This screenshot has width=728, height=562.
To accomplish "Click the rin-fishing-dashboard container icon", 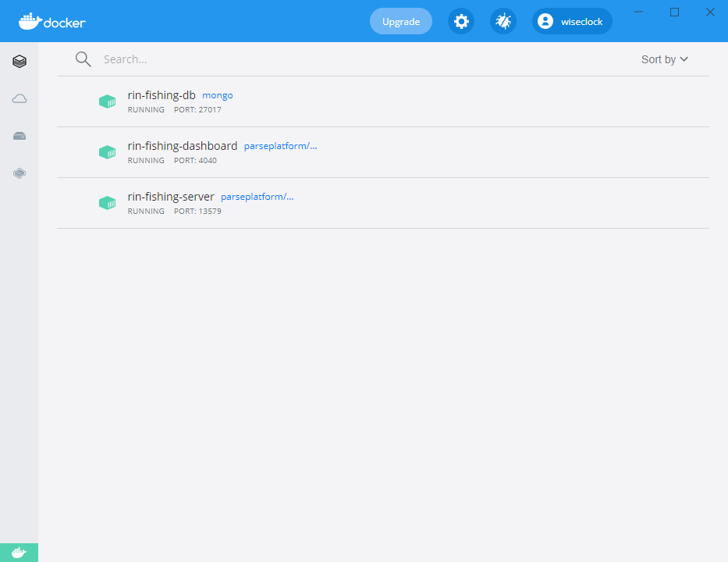I will click(107, 152).
